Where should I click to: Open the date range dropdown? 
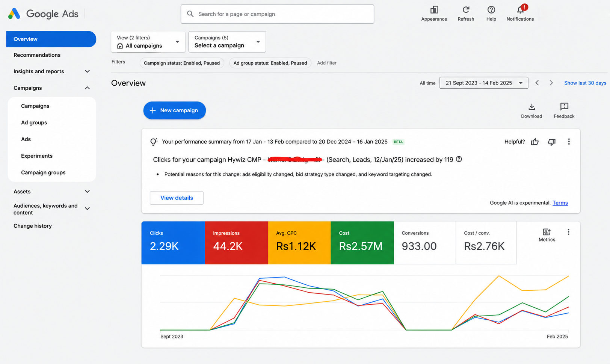pos(484,83)
